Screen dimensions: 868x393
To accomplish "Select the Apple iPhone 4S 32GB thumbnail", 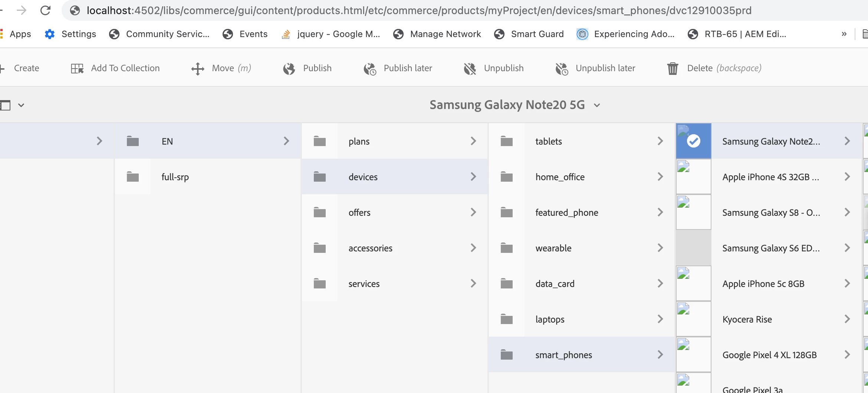I will coord(694,177).
